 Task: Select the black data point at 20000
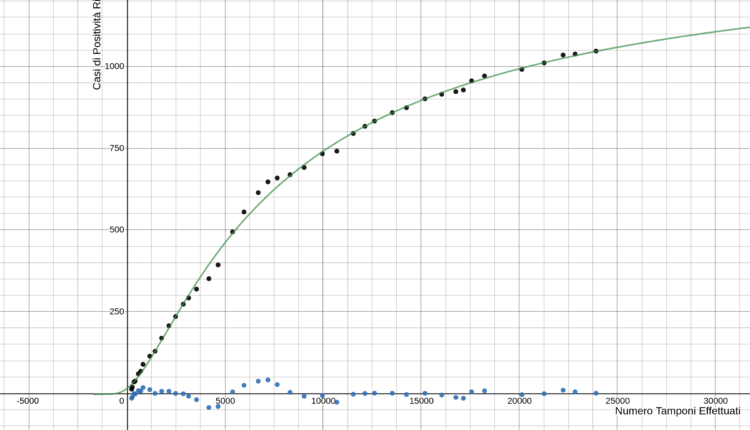(x=522, y=69)
